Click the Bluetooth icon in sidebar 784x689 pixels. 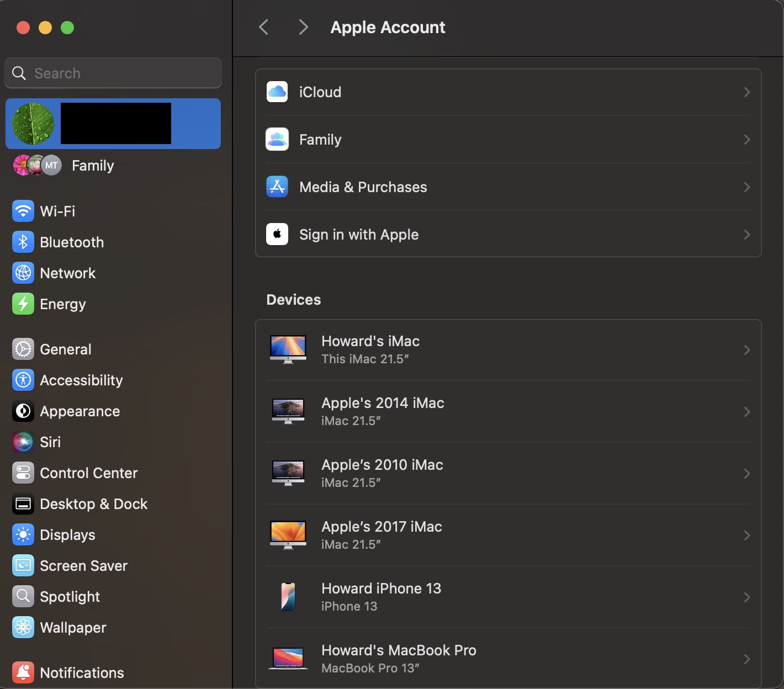pos(23,242)
